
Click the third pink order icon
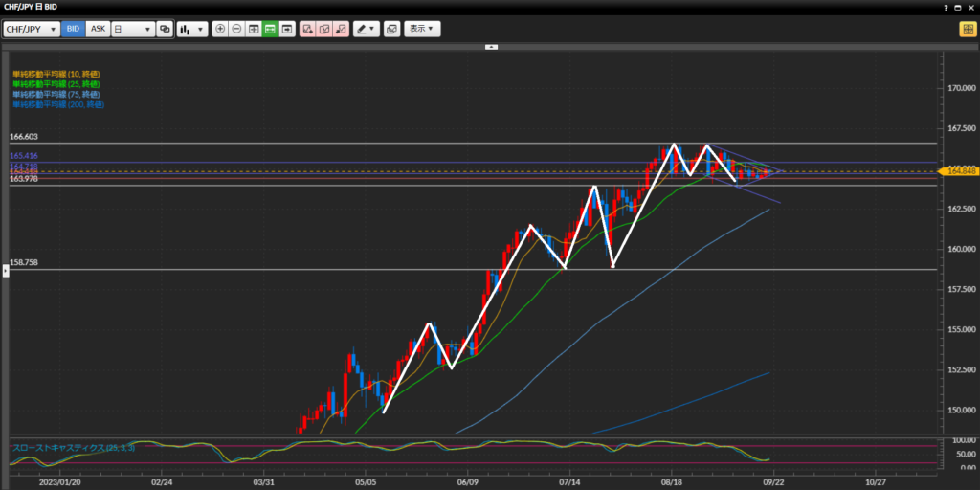pos(341,29)
